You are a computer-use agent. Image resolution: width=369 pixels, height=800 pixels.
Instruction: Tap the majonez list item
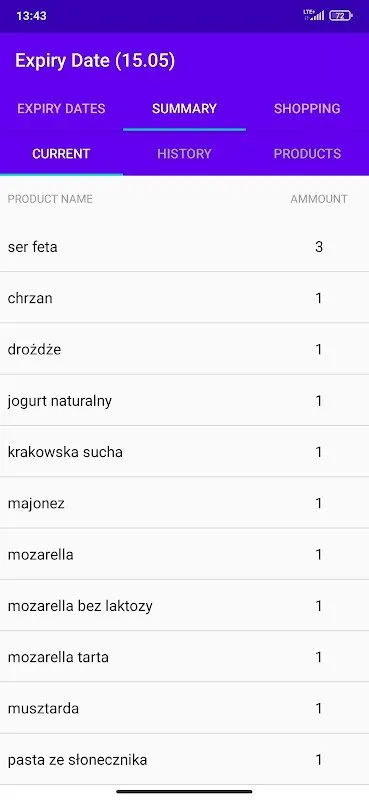pyautogui.click(x=184, y=503)
